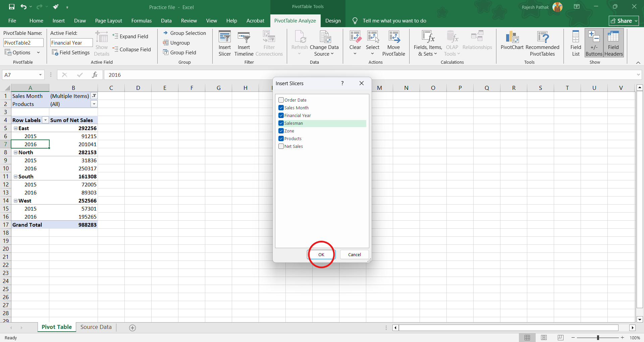644x342 pixels.
Task: Uncheck the Salesman slicer checkbox
Action: [x=281, y=123]
